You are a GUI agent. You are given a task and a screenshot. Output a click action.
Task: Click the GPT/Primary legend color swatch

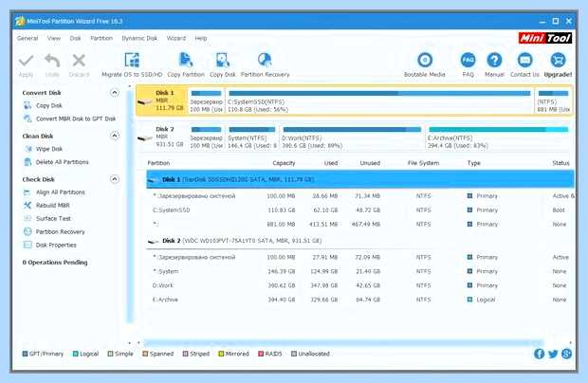coord(25,354)
